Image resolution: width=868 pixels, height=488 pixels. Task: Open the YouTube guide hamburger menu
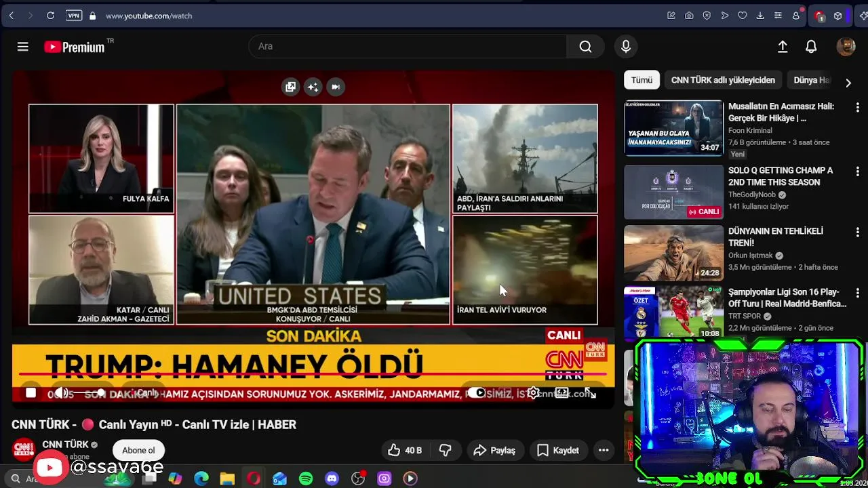(22, 47)
